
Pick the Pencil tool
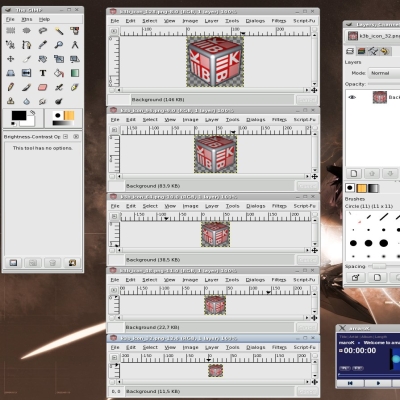[x=11, y=87]
